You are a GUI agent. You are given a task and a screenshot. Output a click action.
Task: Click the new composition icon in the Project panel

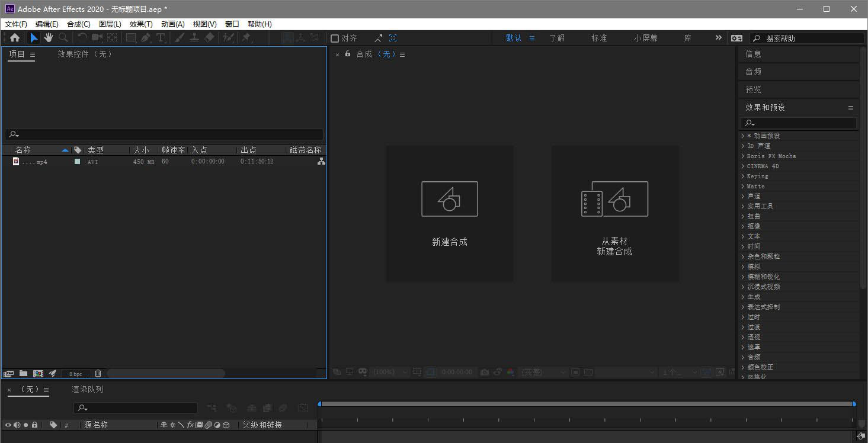(38, 374)
